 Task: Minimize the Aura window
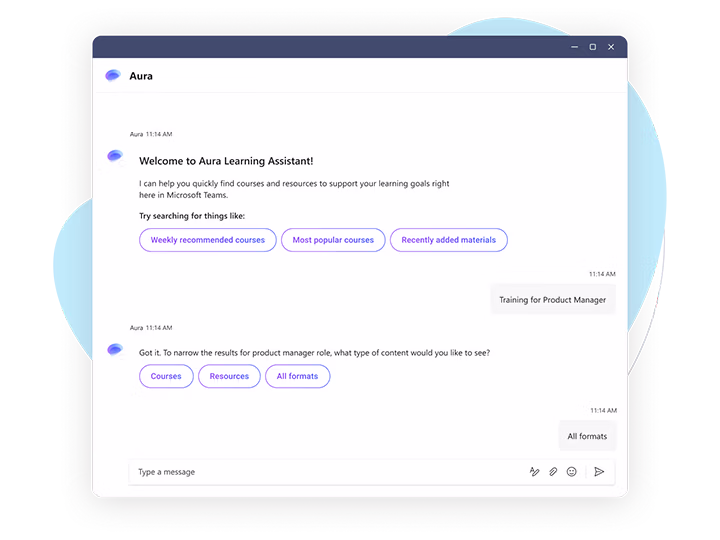click(x=574, y=47)
